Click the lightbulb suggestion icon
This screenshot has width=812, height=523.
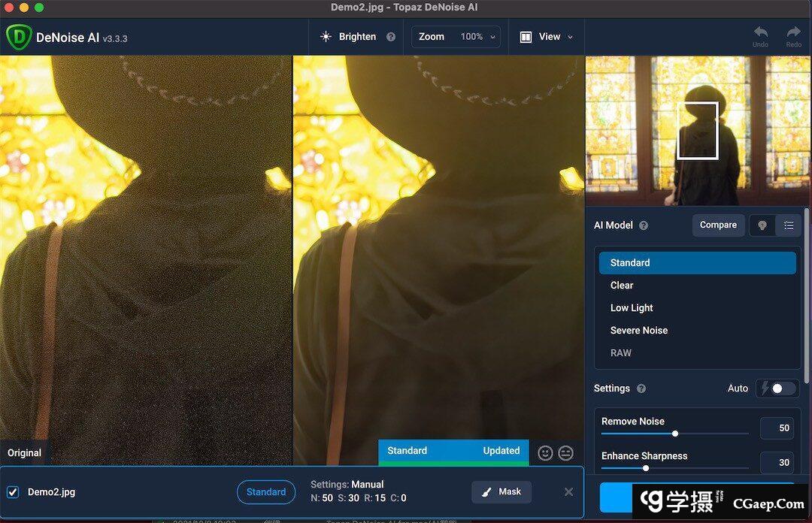click(x=762, y=225)
